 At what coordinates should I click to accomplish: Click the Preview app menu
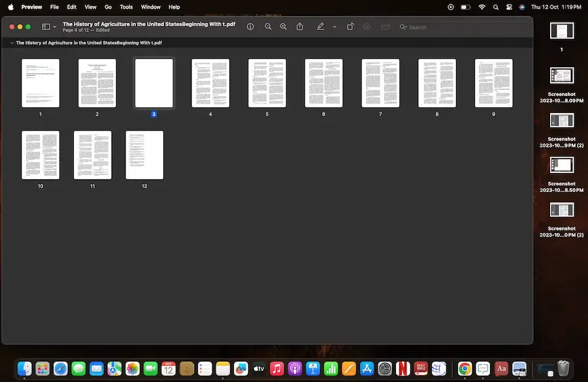click(31, 7)
